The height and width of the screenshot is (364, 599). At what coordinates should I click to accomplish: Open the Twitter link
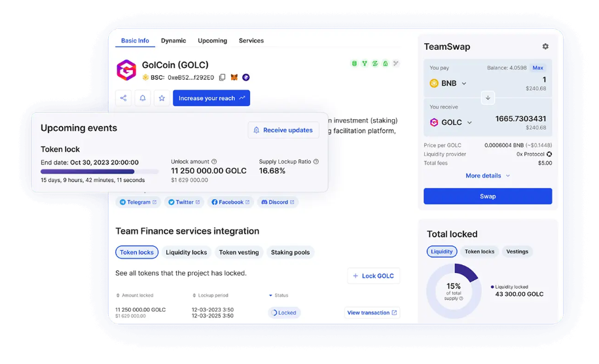(184, 202)
